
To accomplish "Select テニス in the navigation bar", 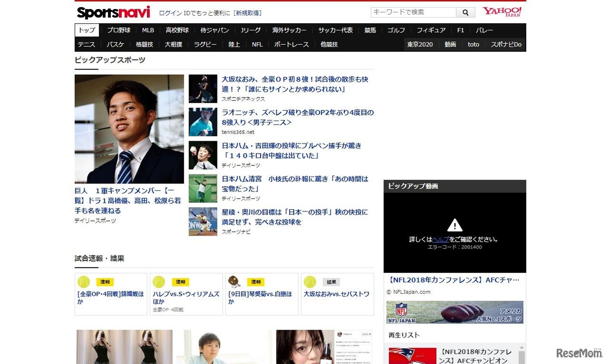I will 87,44.
